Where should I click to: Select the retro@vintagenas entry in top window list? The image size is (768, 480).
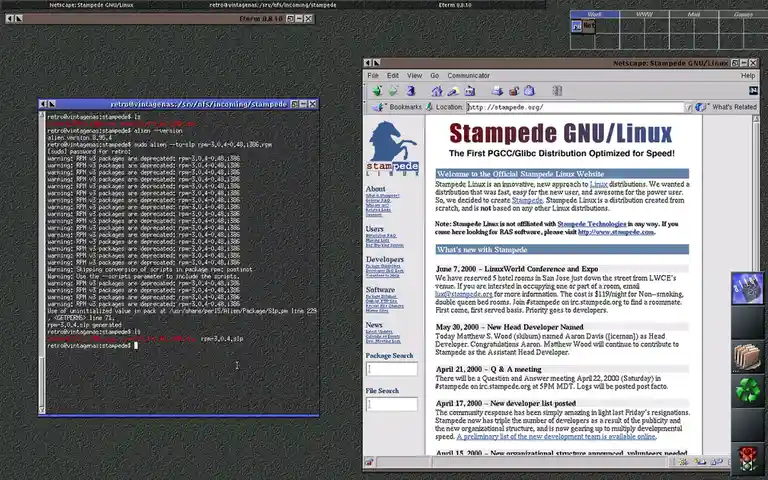(x=273, y=5)
